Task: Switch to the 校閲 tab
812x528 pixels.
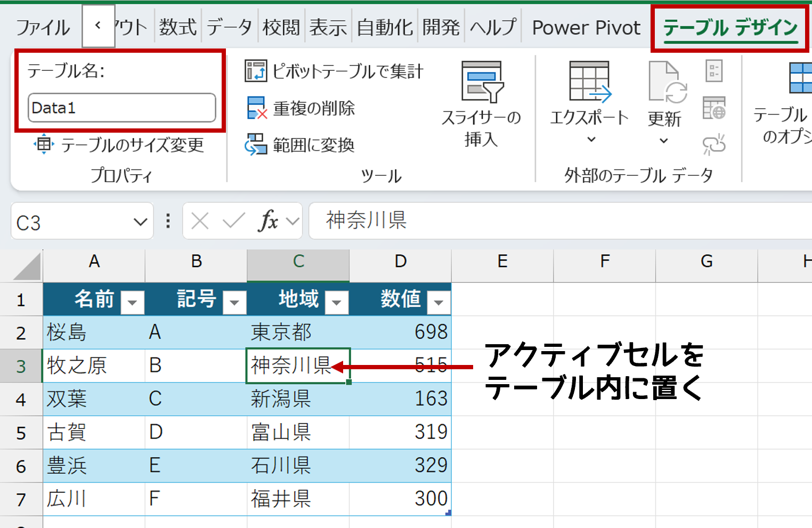Action: coord(281,27)
